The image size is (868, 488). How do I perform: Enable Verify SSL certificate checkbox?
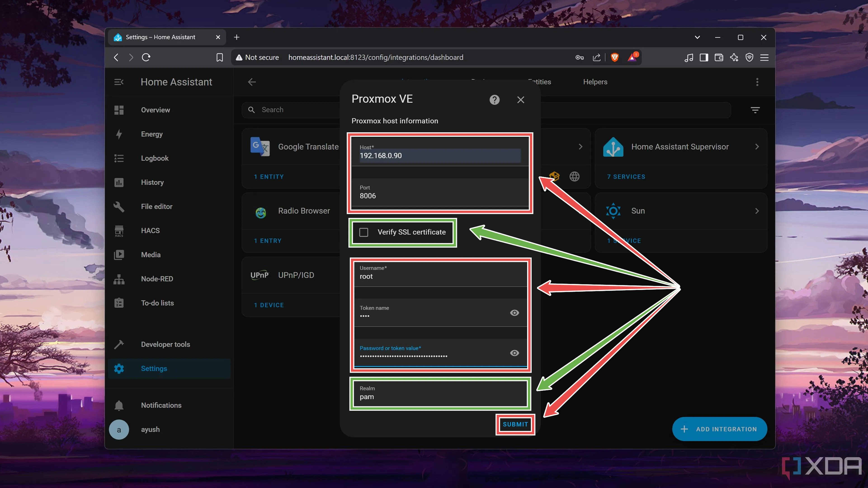[363, 232]
